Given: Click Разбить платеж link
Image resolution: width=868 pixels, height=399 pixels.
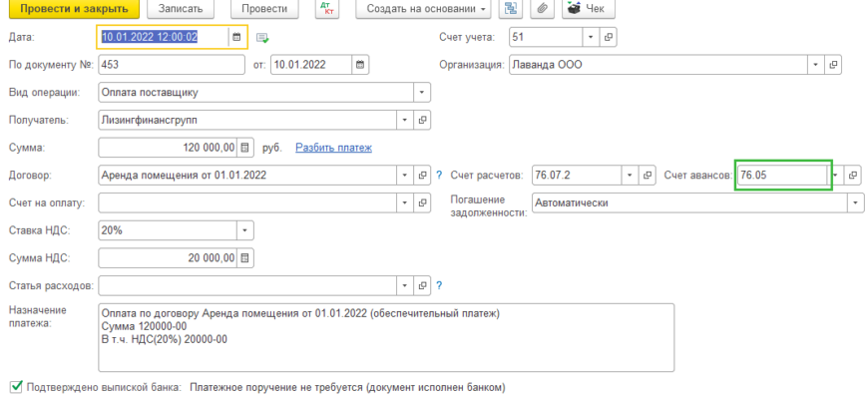Looking at the screenshot, I should (334, 148).
